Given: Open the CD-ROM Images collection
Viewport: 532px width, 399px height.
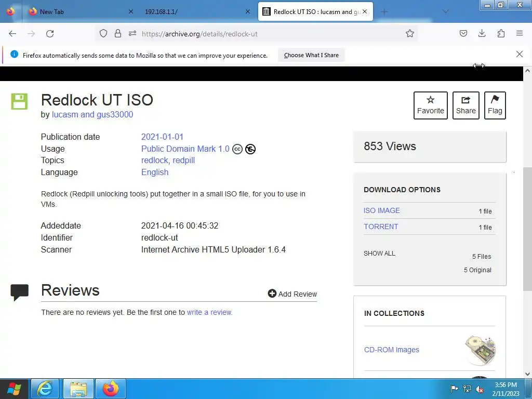Looking at the screenshot, I should click(x=392, y=350).
